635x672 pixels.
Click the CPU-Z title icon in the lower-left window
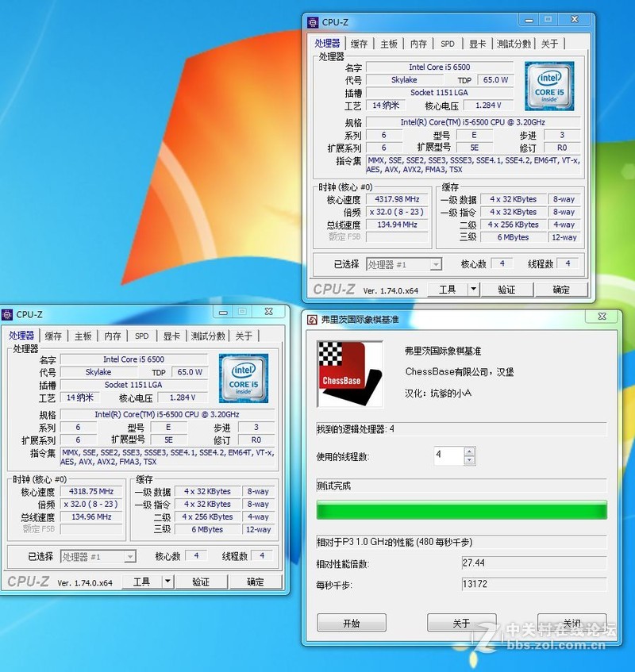pos(7,314)
